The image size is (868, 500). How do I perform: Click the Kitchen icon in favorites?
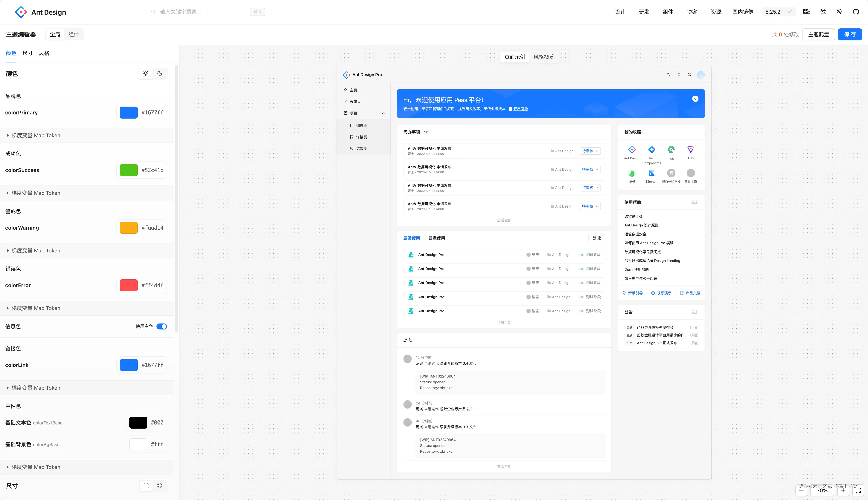pos(651,173)
